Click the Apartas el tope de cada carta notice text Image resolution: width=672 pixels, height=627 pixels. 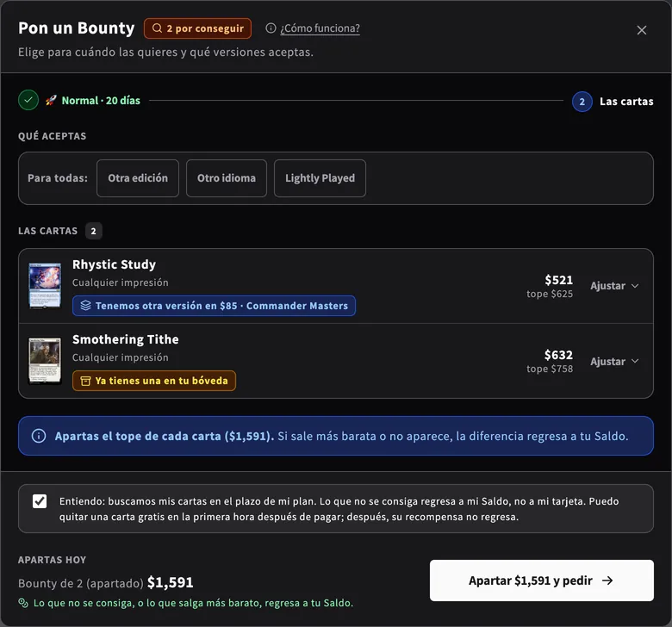(341, 436)
